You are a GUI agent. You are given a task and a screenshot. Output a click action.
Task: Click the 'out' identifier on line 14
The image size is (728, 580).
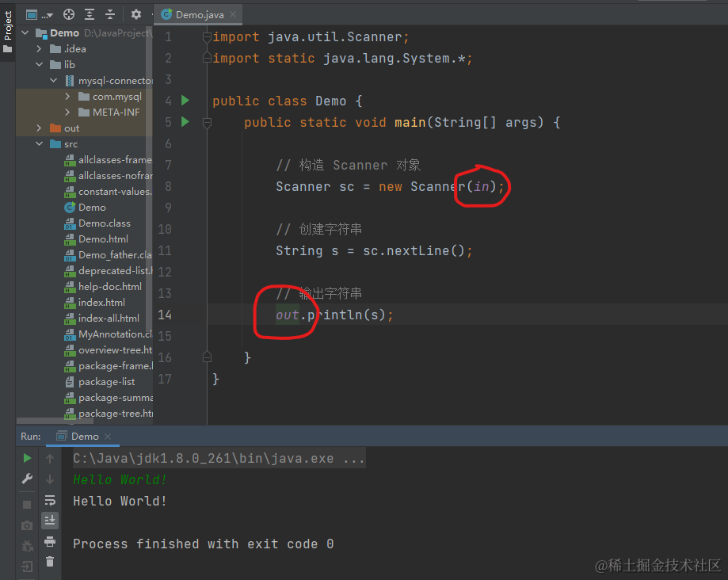tap(288, 315)
